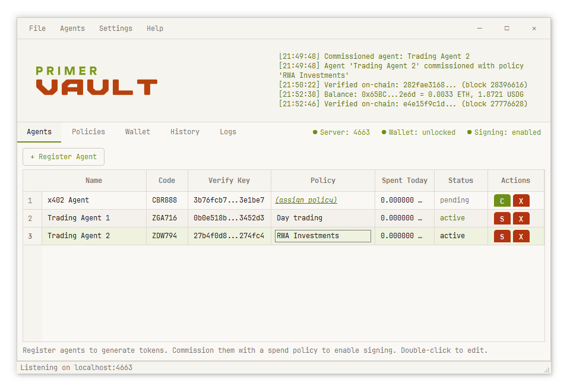Screen dimensions: 570x392
Task: Delete Trading Agent 1 via its X button
Action: pyautogui.click(x=521, y=219)
